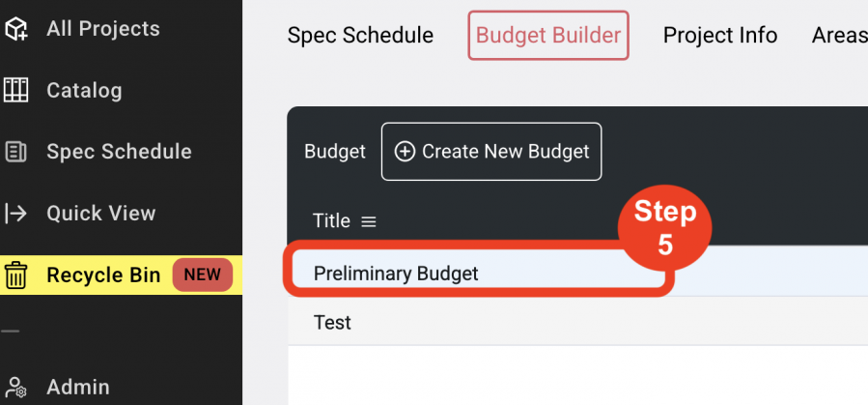Open the Title column sort menu icon
This screenshot has width=868, height=405.
[369, 221]
